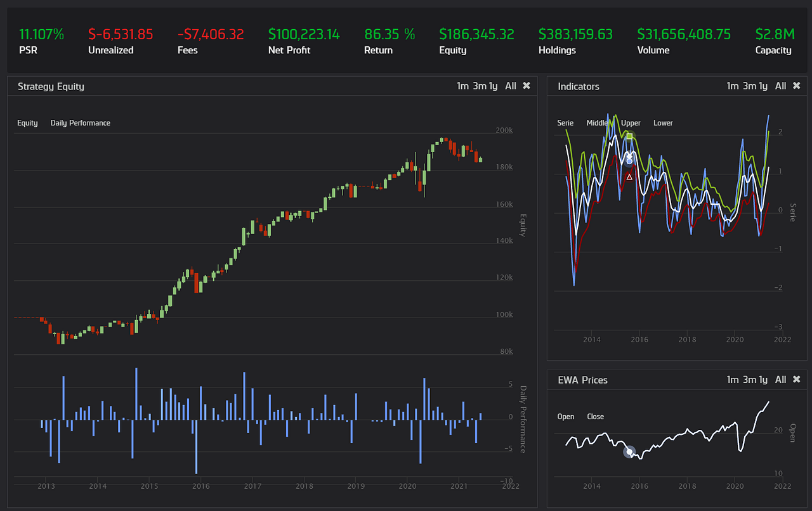Click the Net Profit statistic tile

coord(303,41)
